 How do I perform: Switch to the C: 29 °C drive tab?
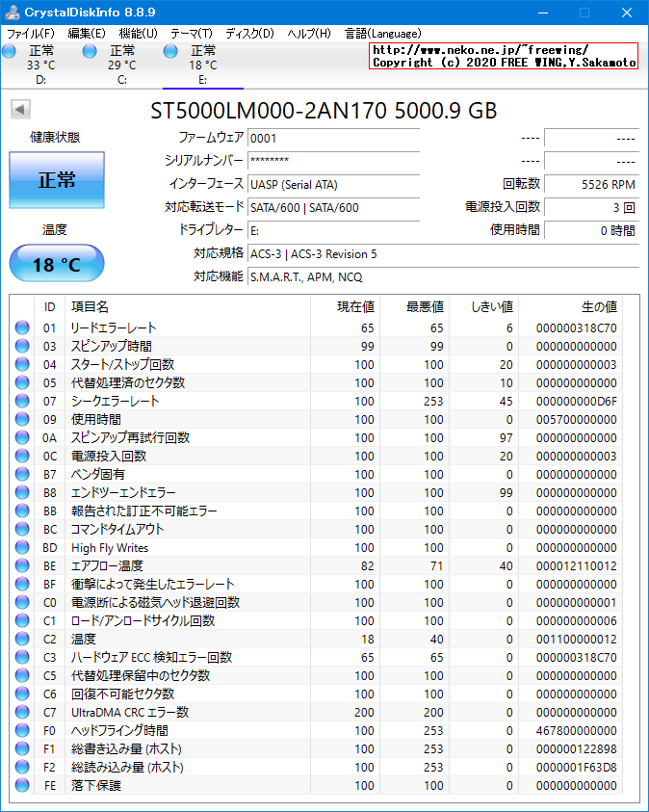[122, 65]
